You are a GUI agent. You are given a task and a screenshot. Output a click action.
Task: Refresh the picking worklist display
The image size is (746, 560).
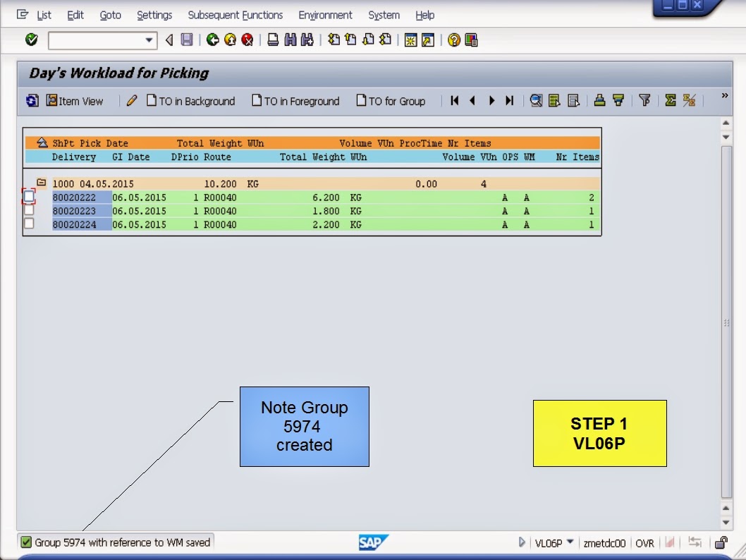[31, 101]
